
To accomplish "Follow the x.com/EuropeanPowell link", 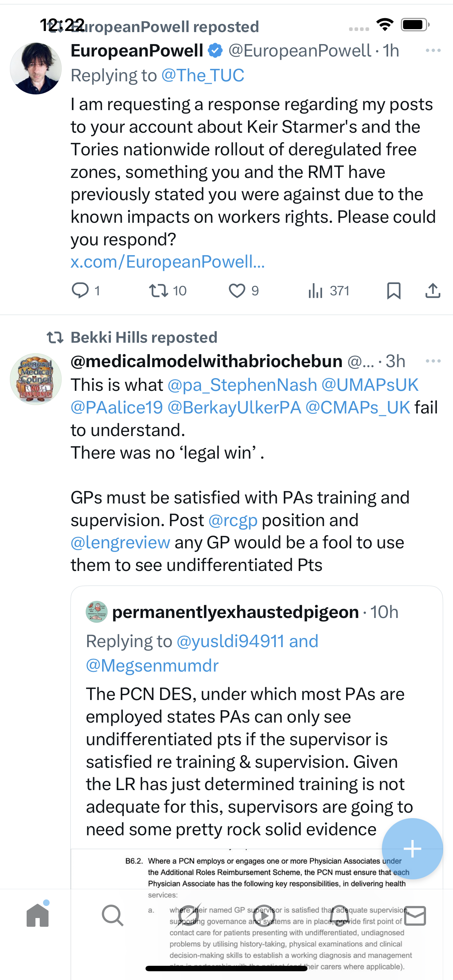I will (167, 262).
